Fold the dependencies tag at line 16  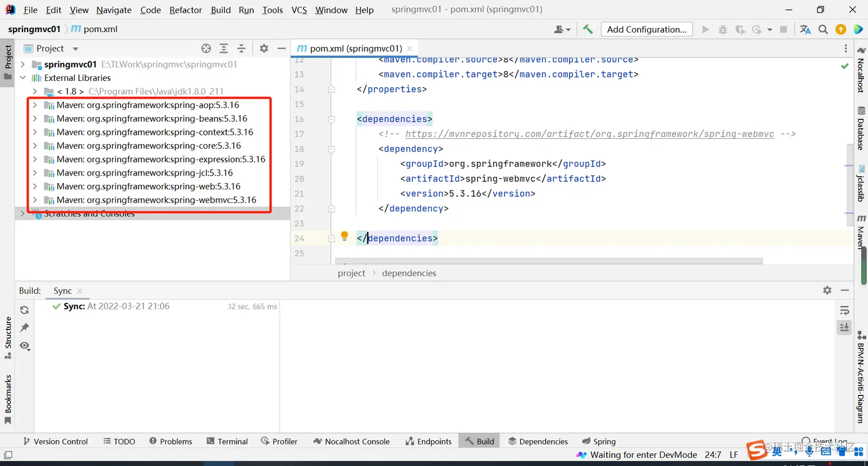click(x=331, y=119)
